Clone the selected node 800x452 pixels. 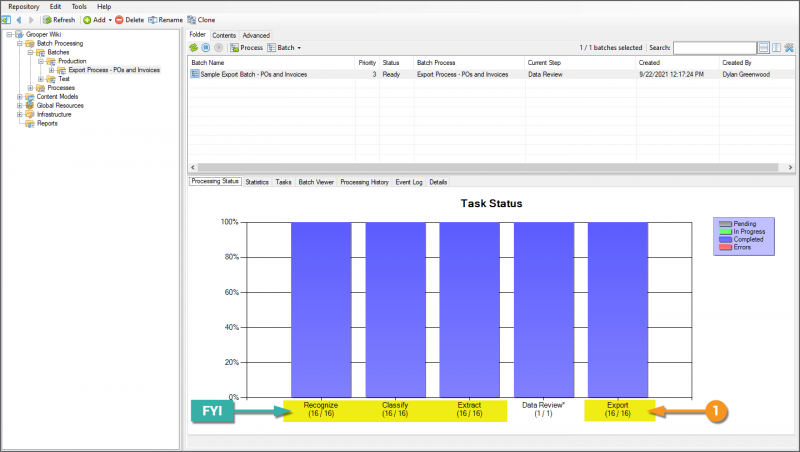[201, 20]
